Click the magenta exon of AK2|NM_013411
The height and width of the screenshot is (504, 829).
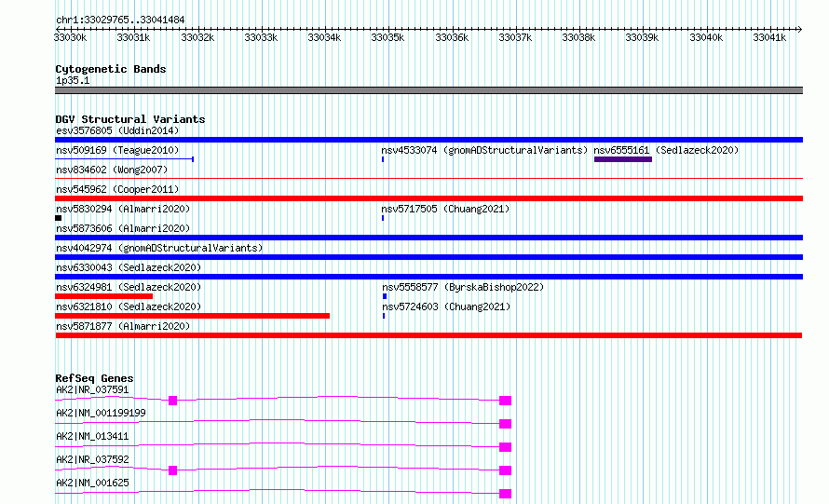(x=506, y=447)
